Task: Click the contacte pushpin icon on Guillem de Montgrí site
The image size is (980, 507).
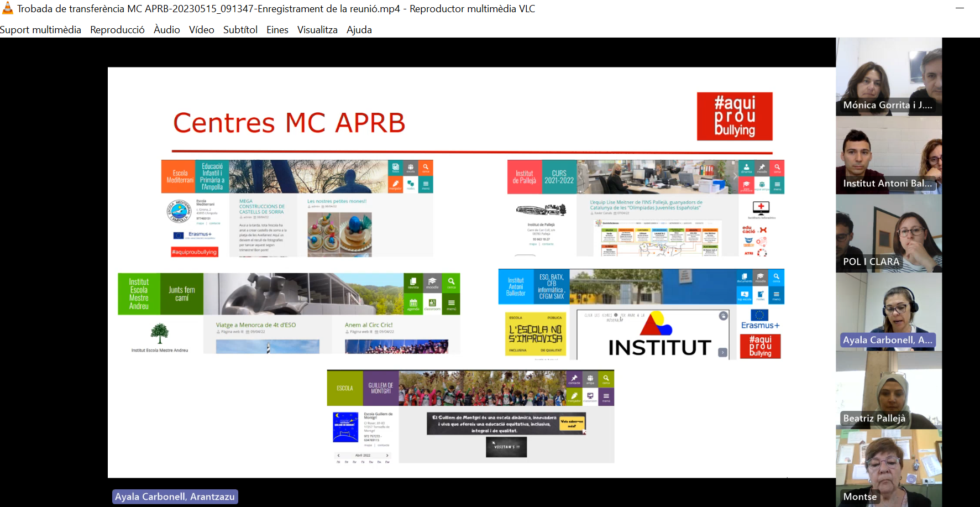Action: point(574,379)
